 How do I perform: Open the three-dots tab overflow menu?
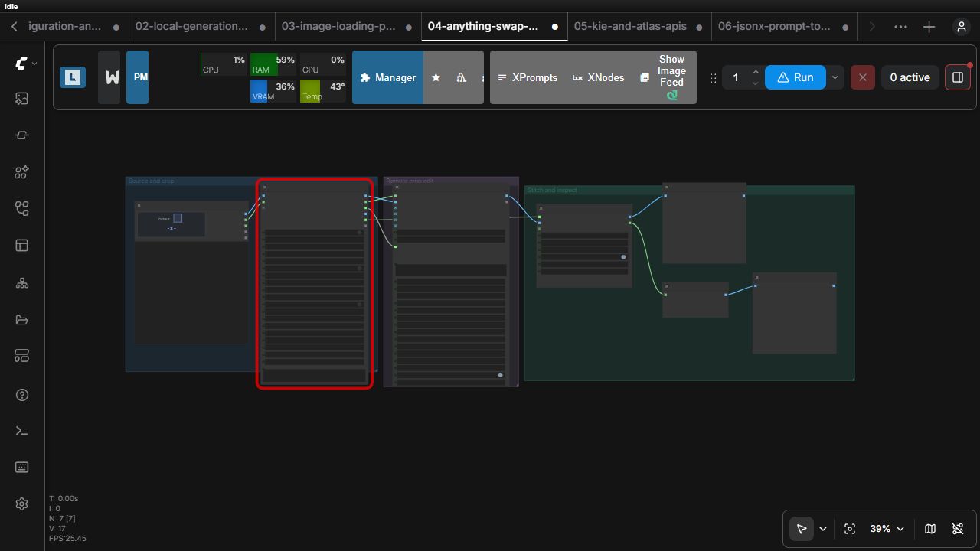(x=900, y=27)
